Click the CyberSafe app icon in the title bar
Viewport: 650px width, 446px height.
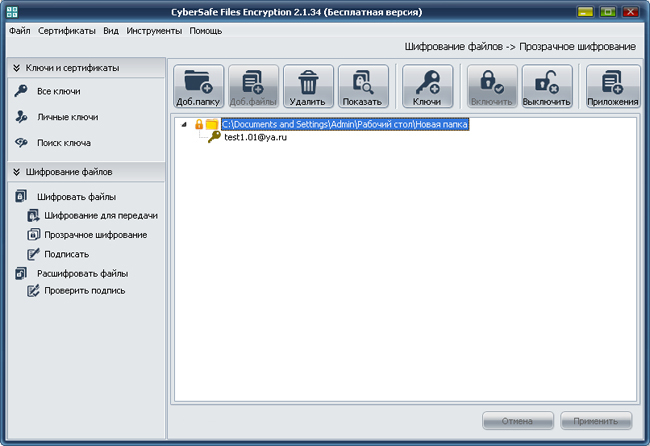[12, 12]
